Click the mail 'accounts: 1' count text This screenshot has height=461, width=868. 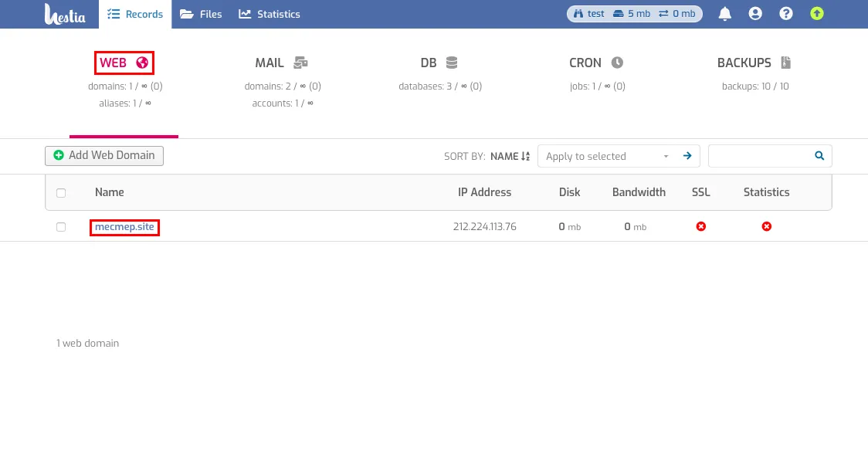tap(283, 103)
